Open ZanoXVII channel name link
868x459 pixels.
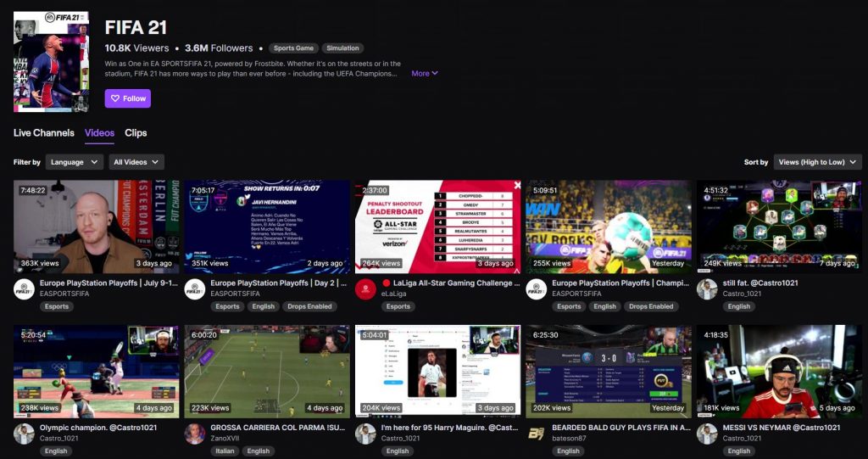click(225, 439)
